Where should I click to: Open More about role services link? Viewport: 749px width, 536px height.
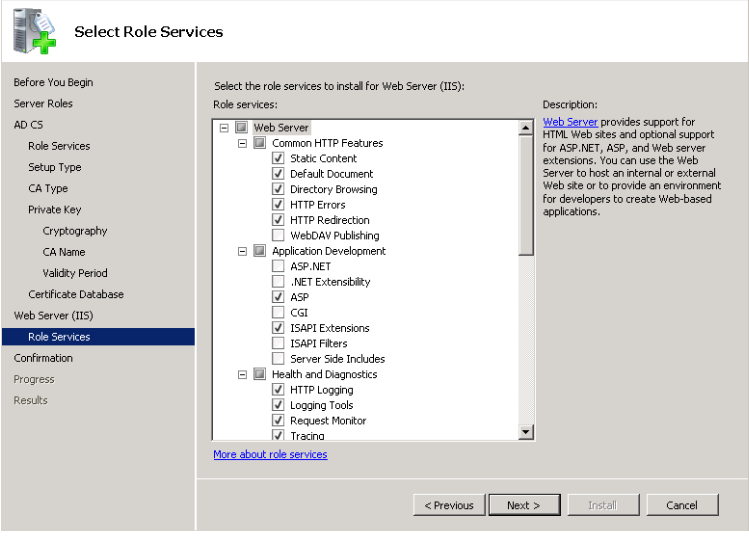click(x=270, y=454)
